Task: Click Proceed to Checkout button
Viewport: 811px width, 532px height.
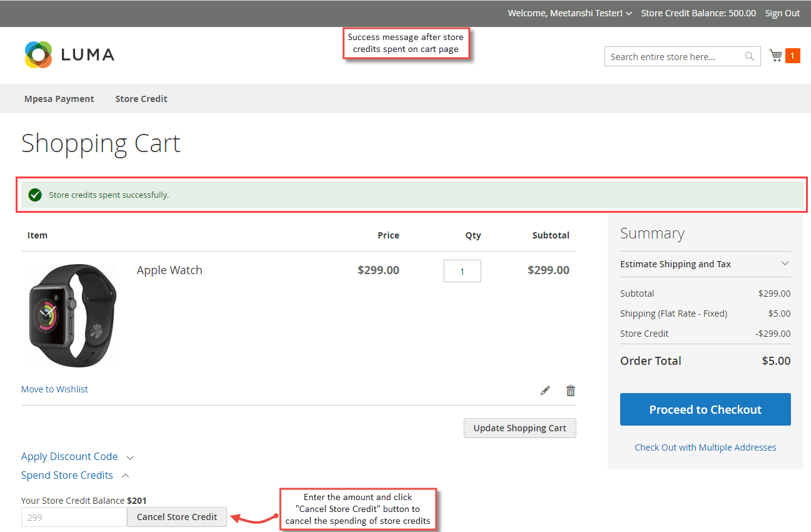Action: 705,409
